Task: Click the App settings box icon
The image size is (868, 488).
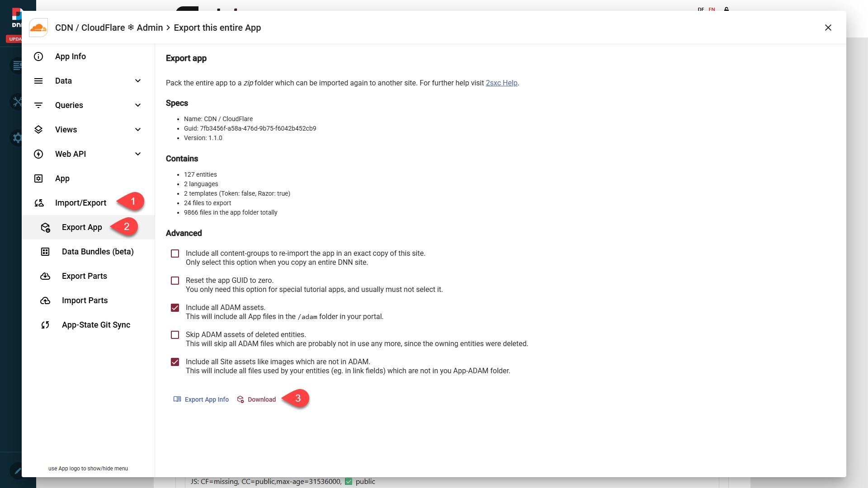Action: click(x=38, y=178)
